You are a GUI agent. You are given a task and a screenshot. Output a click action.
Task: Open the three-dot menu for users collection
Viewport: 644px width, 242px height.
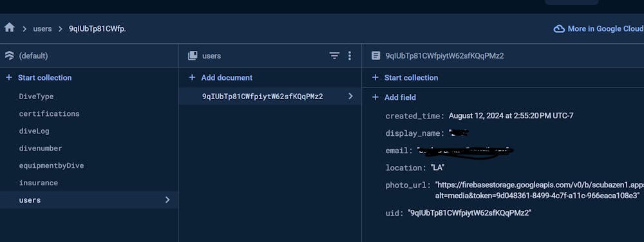tap(350, 56)
